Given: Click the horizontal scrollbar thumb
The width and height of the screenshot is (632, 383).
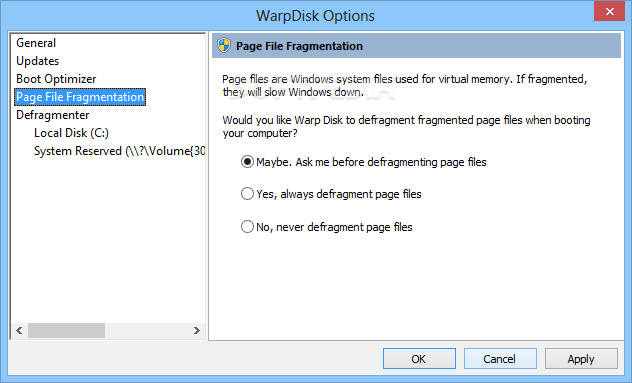Looking at the screenshot, I should pos(67,331).
